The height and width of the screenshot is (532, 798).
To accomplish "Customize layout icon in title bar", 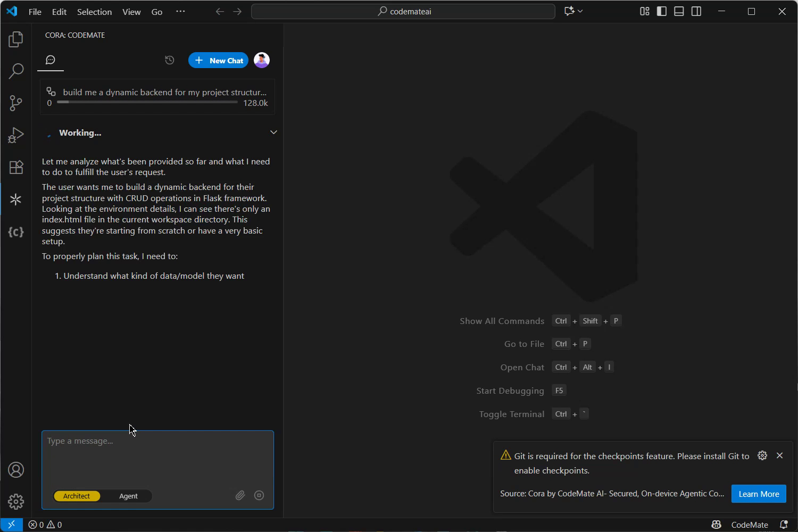I will (x=645, y=11).
